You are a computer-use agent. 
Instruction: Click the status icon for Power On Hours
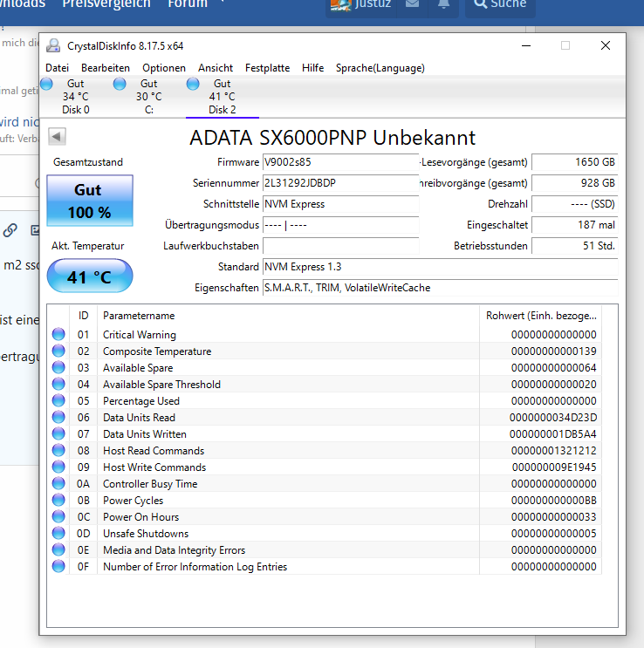[x=58, y=516]
